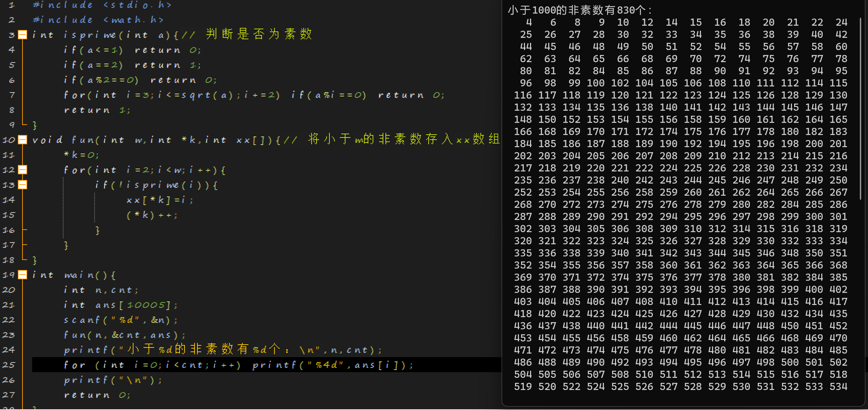Image resolution: width=868 pixels, height=410 pixels.
Task: Click the console header 小于1000的非素数有830个
Action: tap(580, 10)
